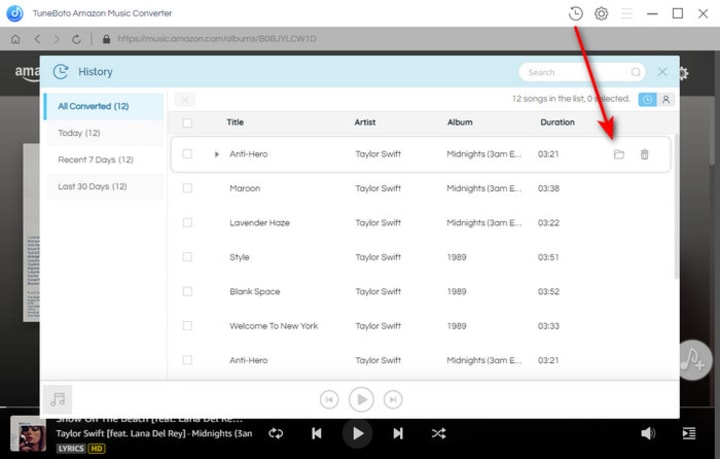Select Today (12) filter

(x=105, y=133)
